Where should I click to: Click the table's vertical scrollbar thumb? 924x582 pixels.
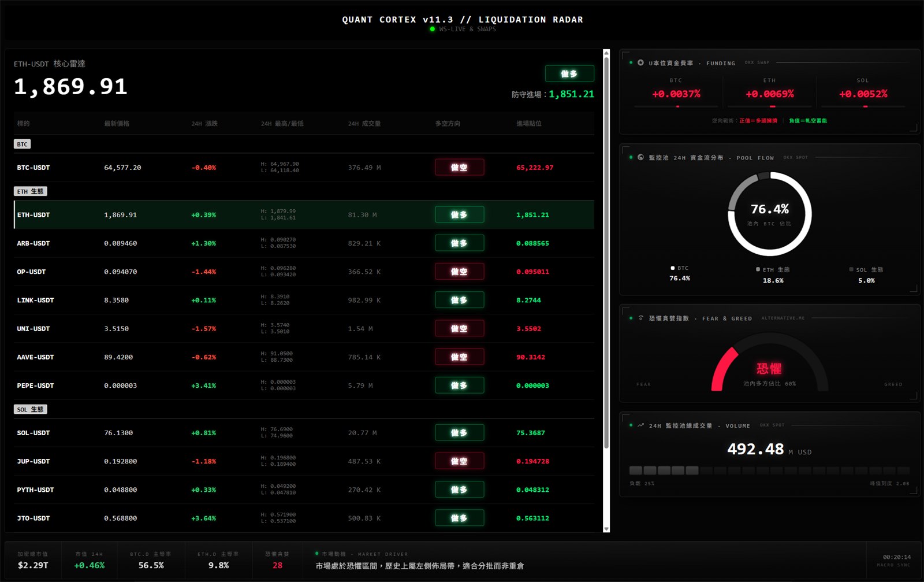click(606, 253)
